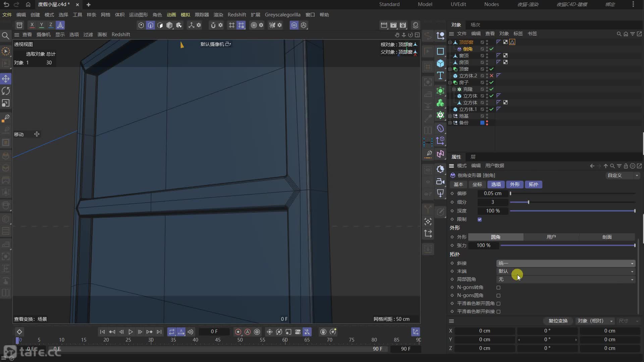Click the 偏移 value field
644x362 pixels.
tap(492, 194)
